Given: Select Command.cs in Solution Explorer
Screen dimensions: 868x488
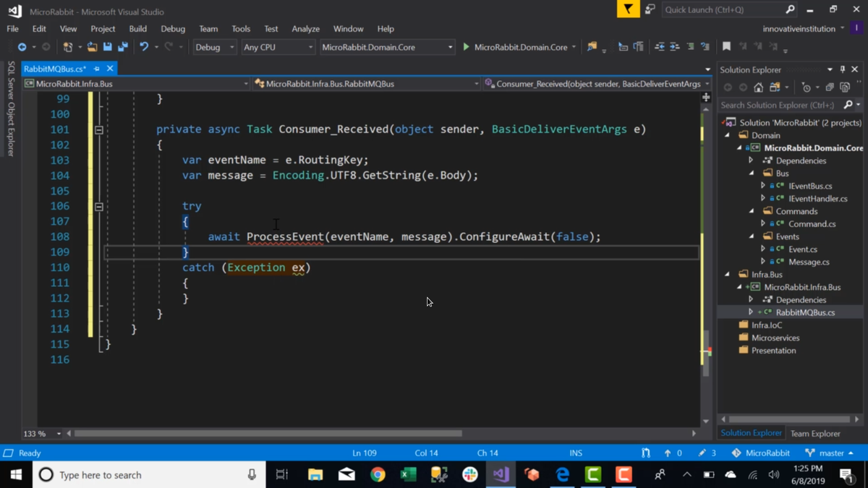Looking at the screenshot, I should (x=812, y=224).
